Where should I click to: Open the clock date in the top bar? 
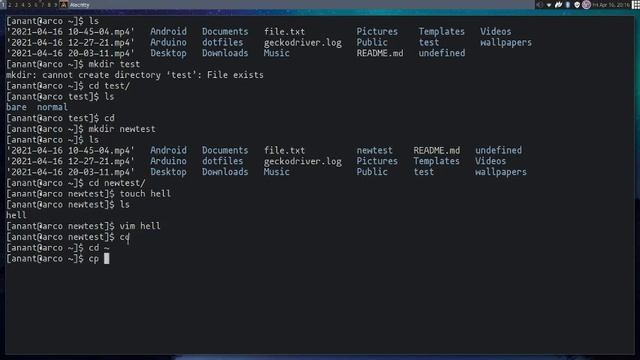coord(611,5)
